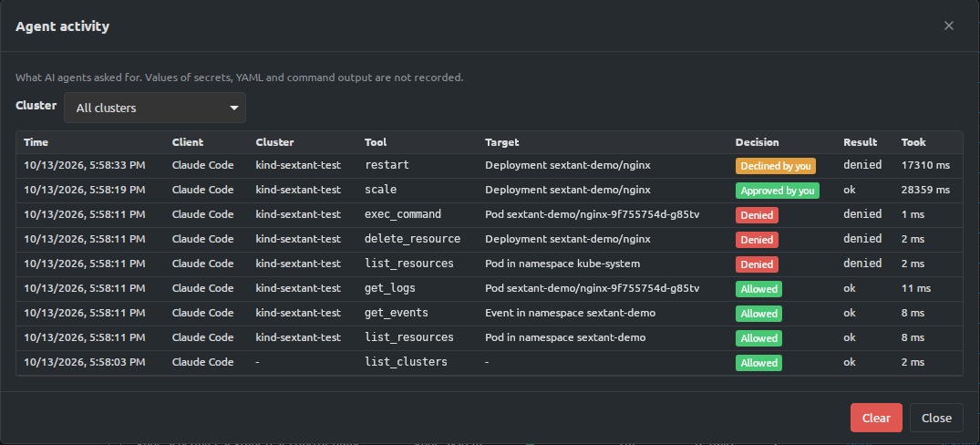
Task: Click the secrets-not-recorded description text
Action: (240, 78)
